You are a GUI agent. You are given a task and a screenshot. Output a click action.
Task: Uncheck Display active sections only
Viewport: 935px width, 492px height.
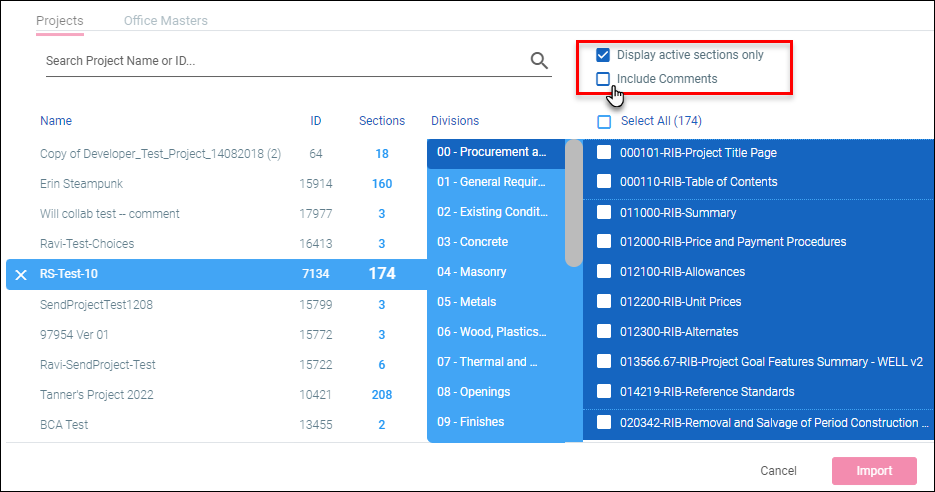coord(603,55)
